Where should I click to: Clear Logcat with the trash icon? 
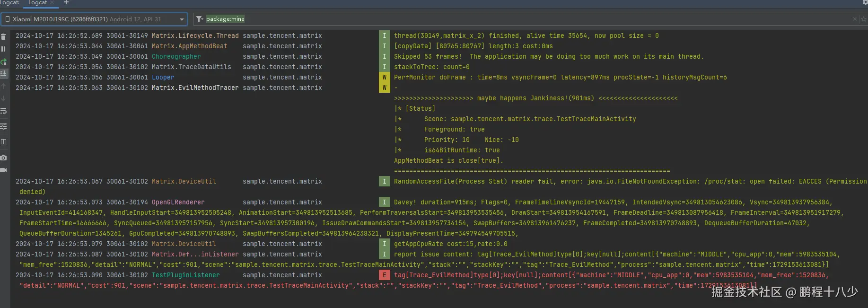click(x=3, y=37)
